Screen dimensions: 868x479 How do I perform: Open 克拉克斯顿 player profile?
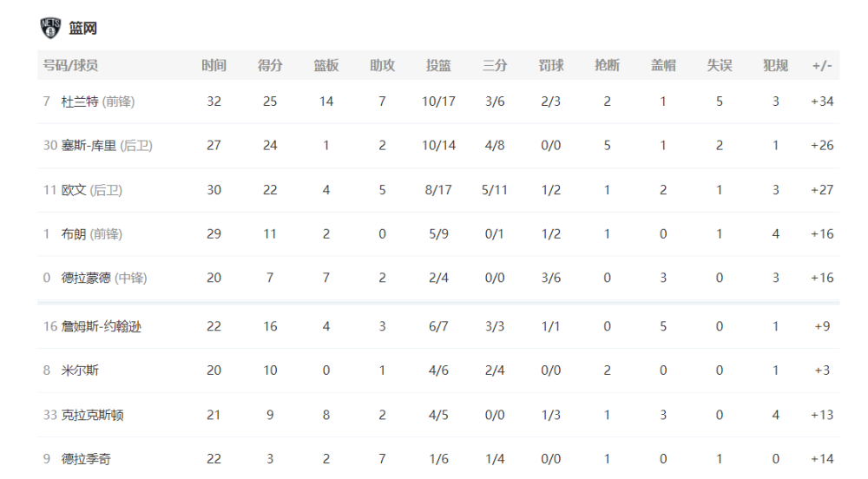coord(92,415)
